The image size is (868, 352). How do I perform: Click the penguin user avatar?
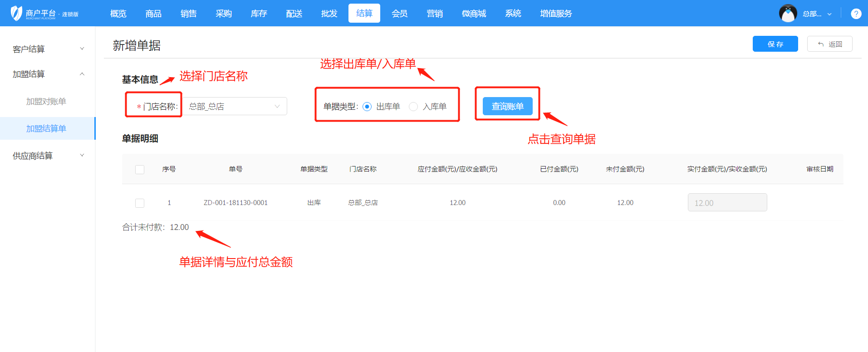click(x=788, y=14)
